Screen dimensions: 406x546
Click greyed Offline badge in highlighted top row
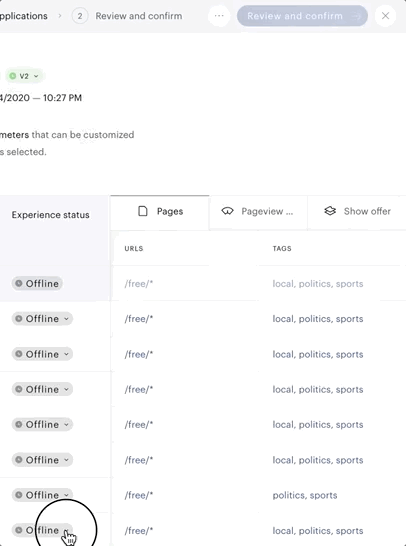point(37,283)
